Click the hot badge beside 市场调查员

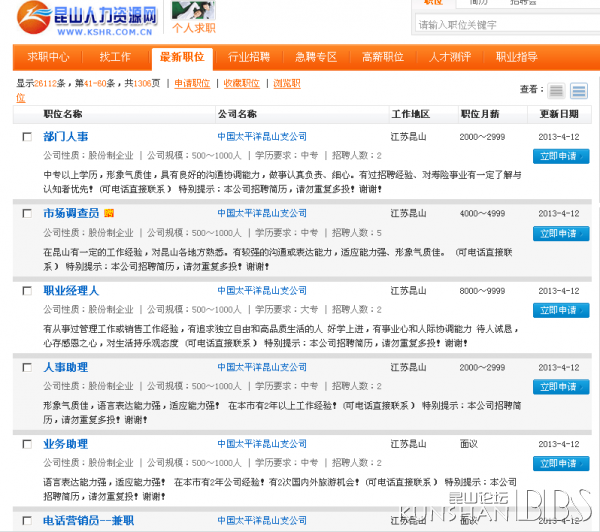109,213
